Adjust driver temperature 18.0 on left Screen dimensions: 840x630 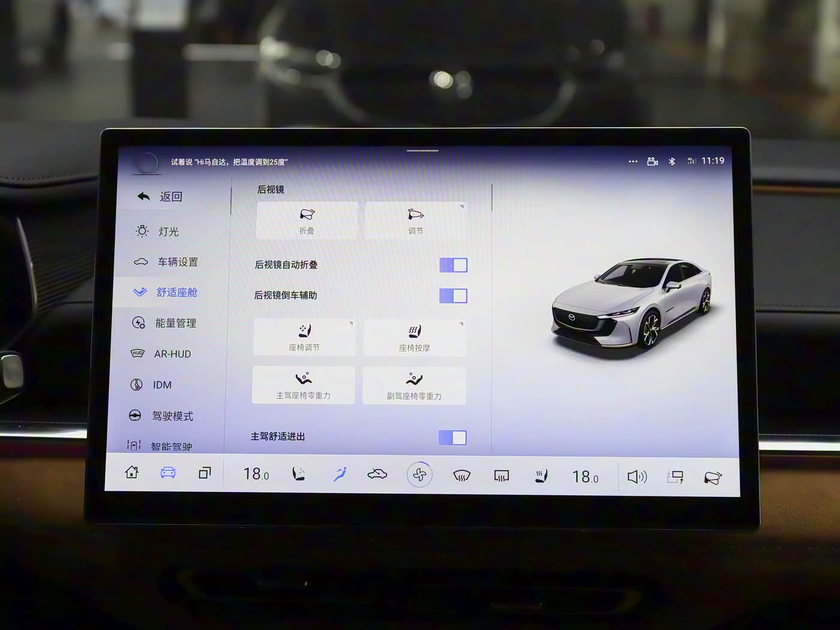(256, 475)
